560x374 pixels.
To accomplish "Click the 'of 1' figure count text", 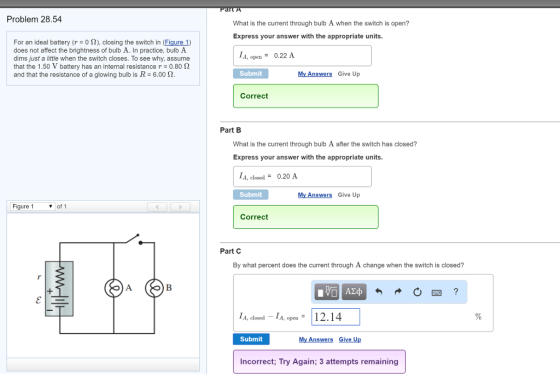I will (x=62, y=206).
